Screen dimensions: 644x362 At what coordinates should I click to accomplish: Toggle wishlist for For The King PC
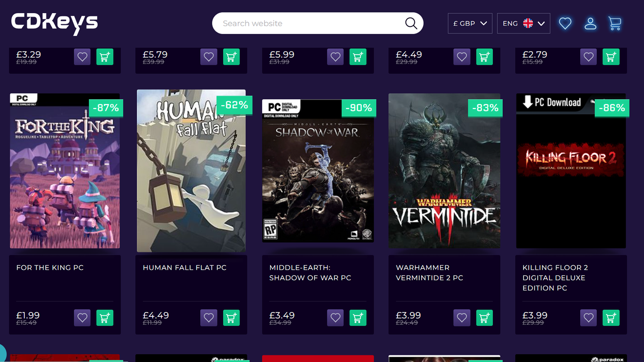coord(82,318)
